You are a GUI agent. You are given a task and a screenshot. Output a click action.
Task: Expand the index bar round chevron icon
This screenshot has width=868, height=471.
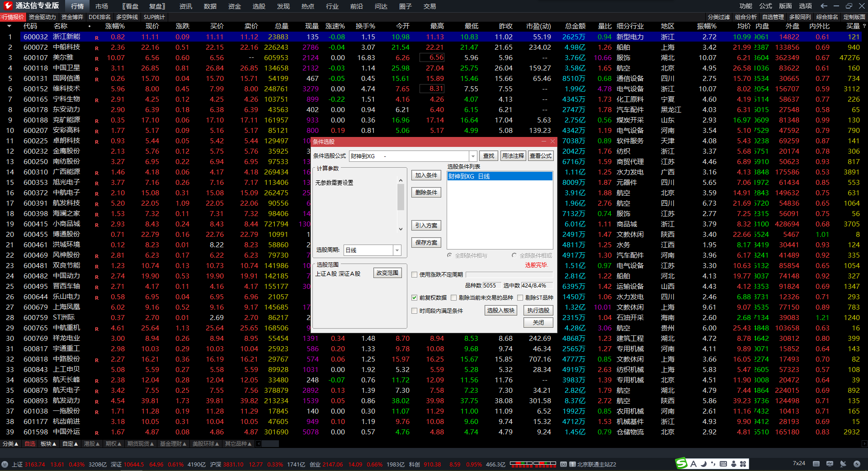[x=5, y=464]
